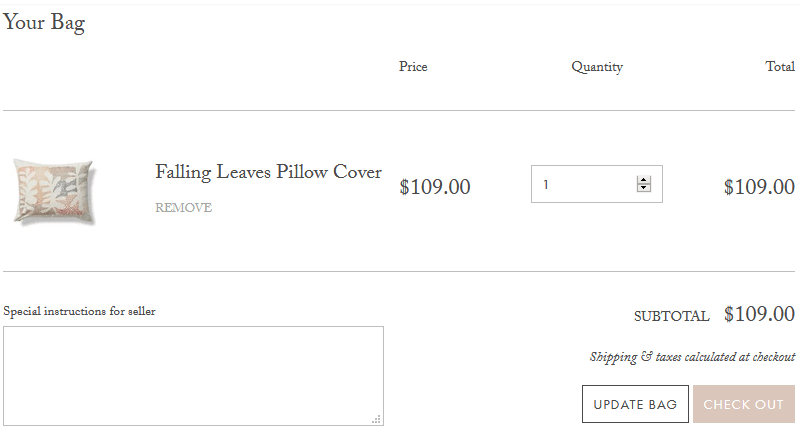800x439 pixels.
Task: Click the text area resize handle
Action: point(377,420)
